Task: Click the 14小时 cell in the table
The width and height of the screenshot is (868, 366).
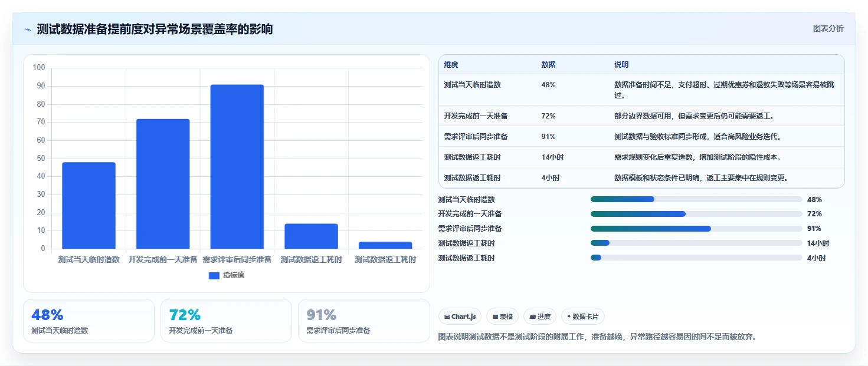Action: click(552, 157)
